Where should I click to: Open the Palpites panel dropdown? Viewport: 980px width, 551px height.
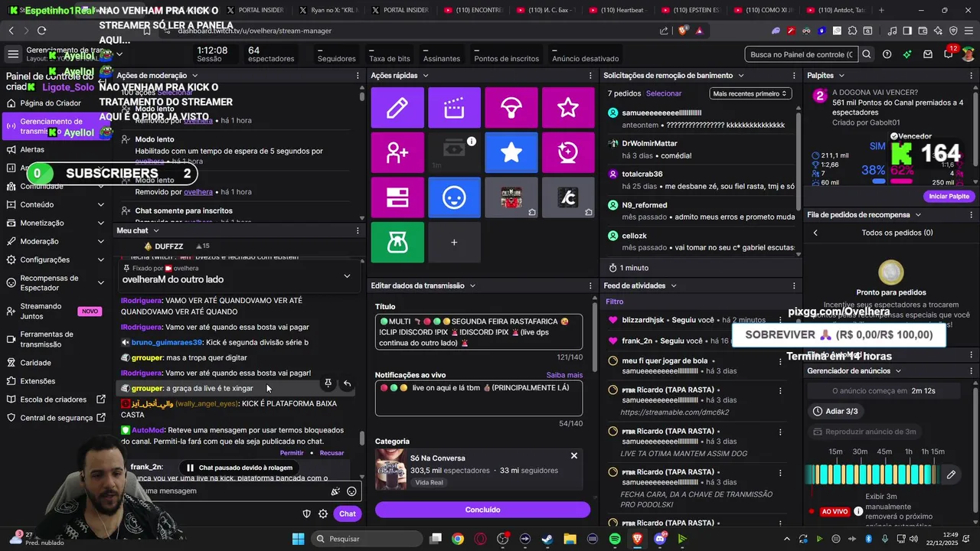(x=841, y=76)
